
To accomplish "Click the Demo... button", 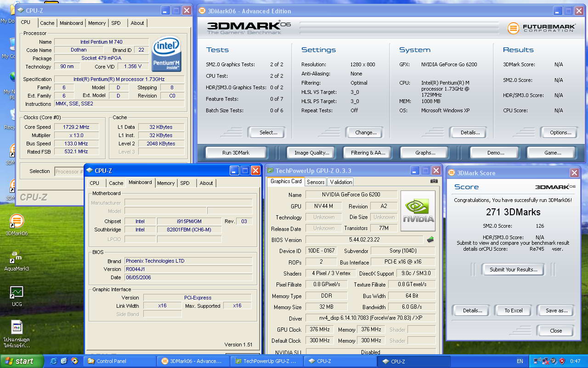I will tap(495, 153).
